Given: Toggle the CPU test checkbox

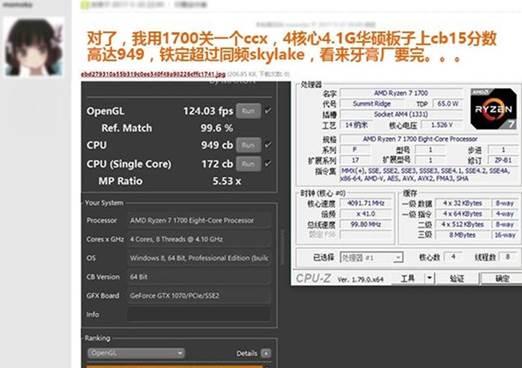Looking at the screenshot, I should [268, 145].
